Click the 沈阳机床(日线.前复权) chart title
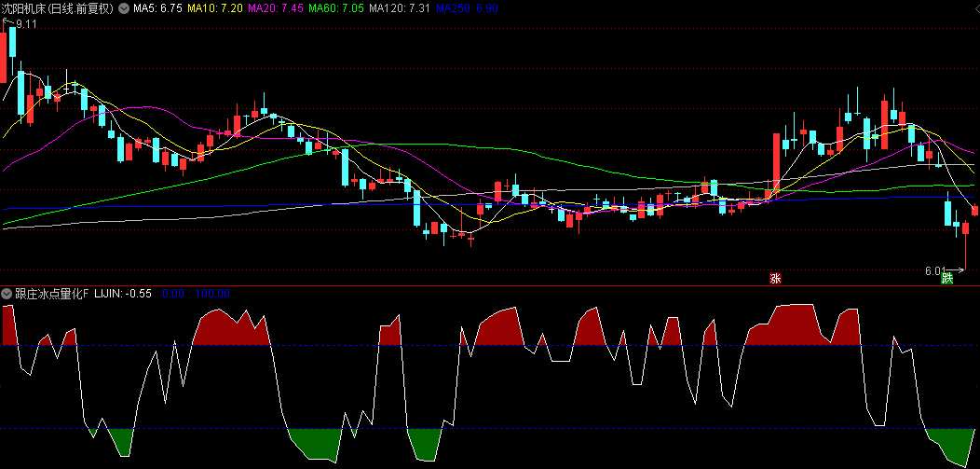Image resolution: width=980 pixels, height=469 pixels. tap(58, 8)
